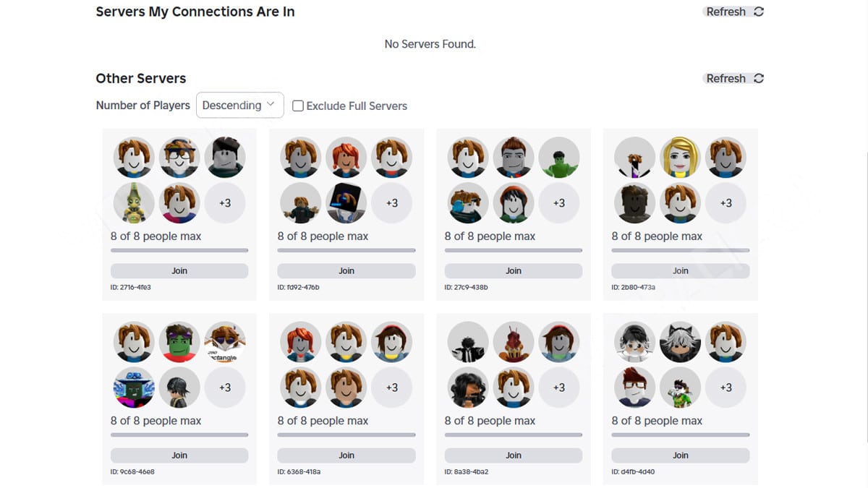The image size is (868, 488).
Task: Click the capacity bar of server 2b80-473a
Action: point(680,250)
